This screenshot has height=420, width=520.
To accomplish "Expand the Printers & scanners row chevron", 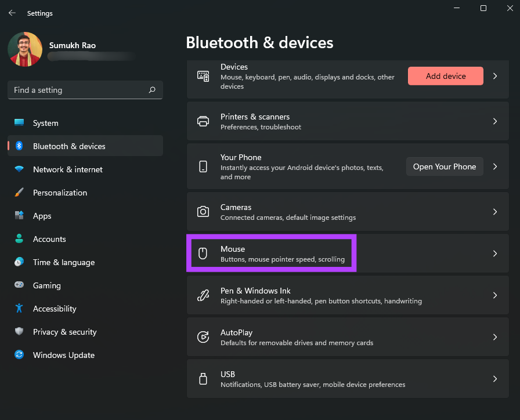I will click(494, 121).
